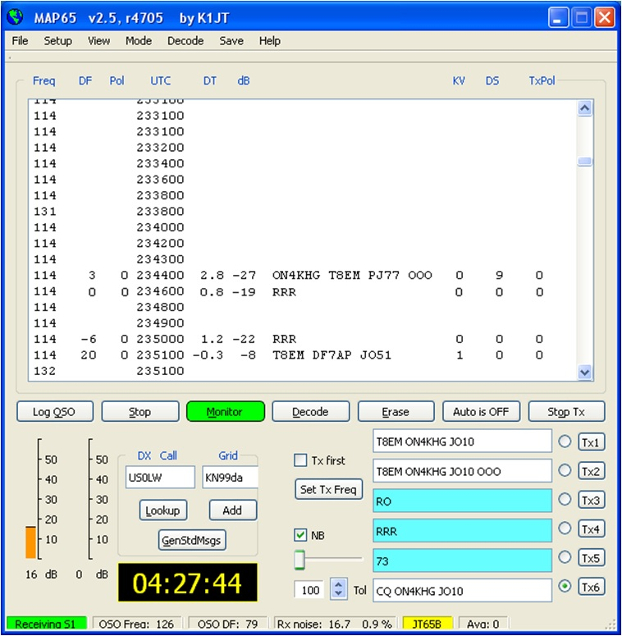Toggle the Auto is OFF button
622x636 pixels.
(x=481, y=412)
